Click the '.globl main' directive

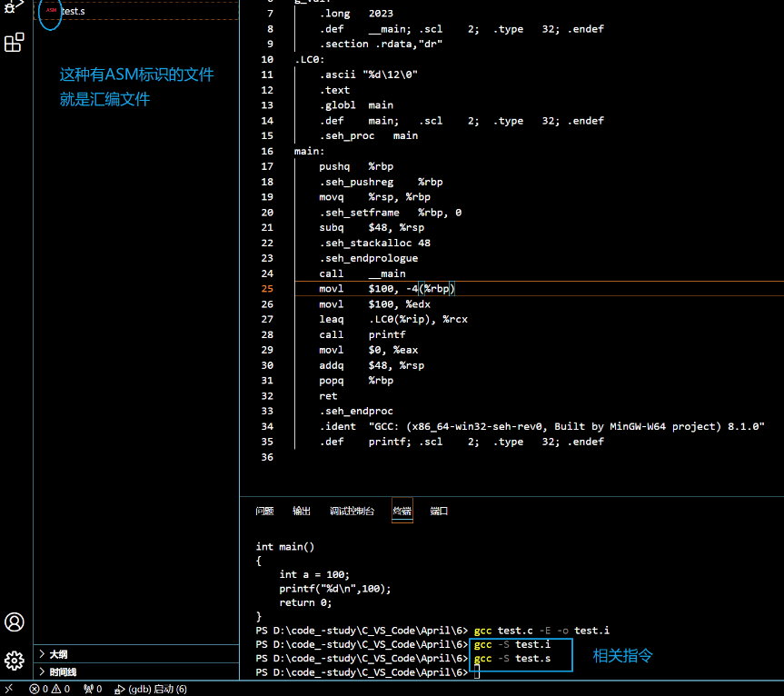pyautogui.click(x=356, y=105)
